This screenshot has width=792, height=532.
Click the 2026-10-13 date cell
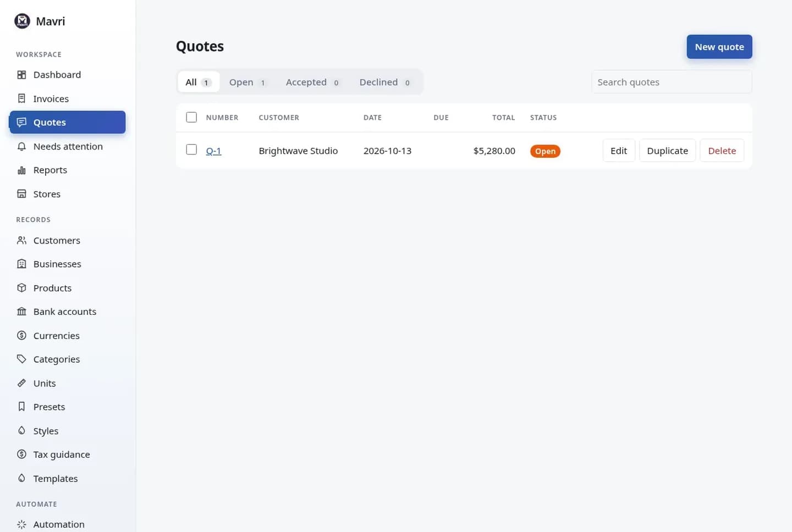(387, 151)
